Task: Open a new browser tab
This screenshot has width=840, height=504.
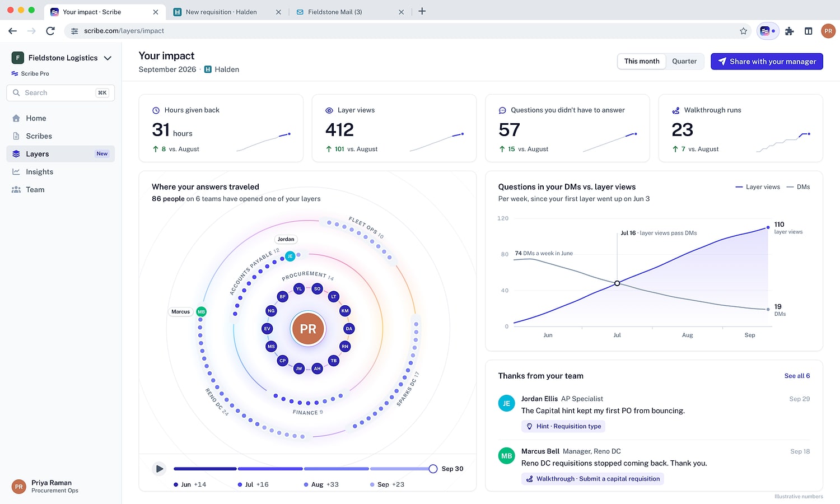Action: pyautogui.click(x=422, y=11)
